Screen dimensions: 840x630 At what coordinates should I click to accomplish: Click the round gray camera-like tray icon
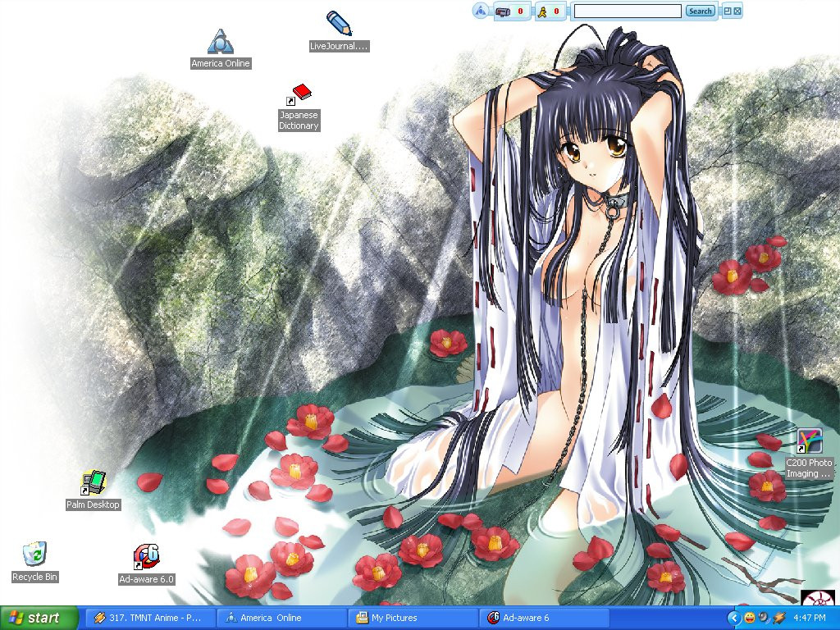[765, 618]
